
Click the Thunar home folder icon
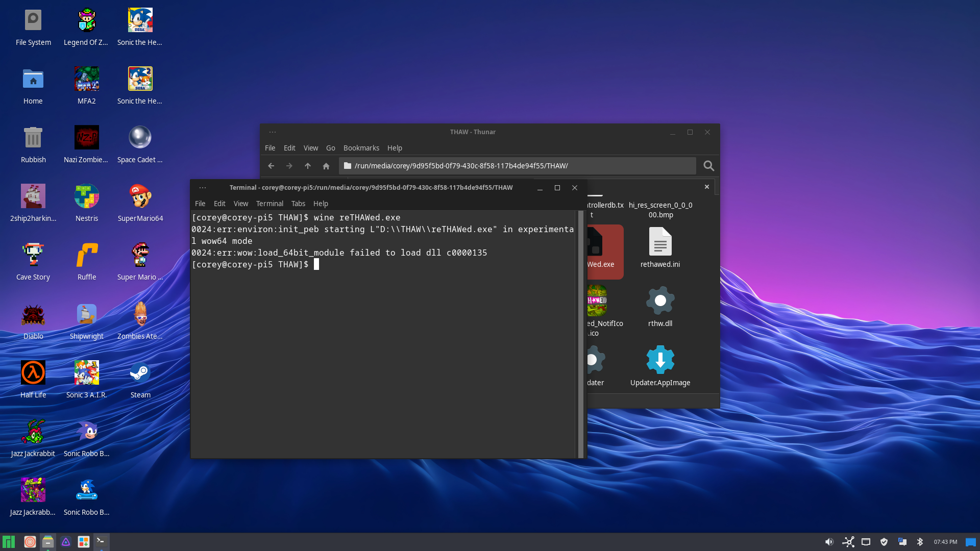[326, 166]
